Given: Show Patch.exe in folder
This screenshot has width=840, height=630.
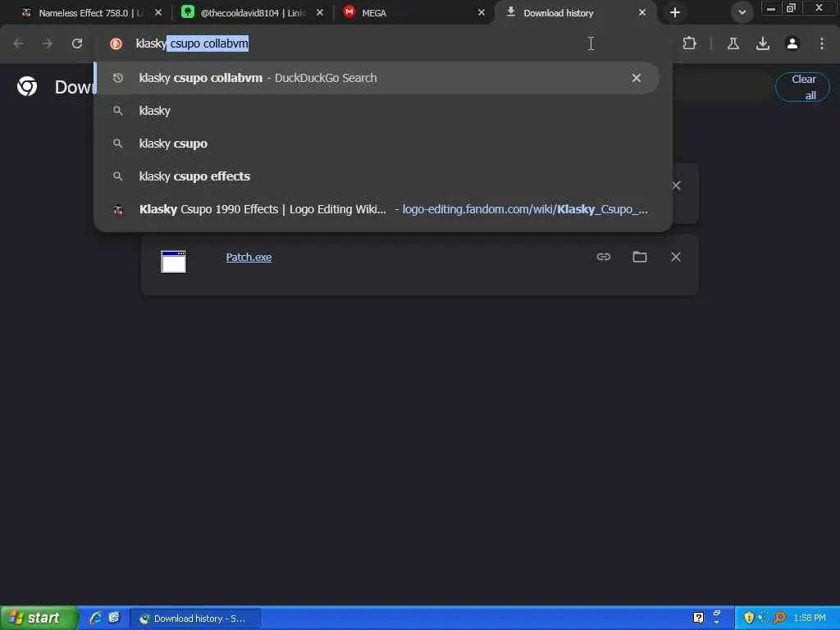Looking at the screenshot, I should [640, 257].
